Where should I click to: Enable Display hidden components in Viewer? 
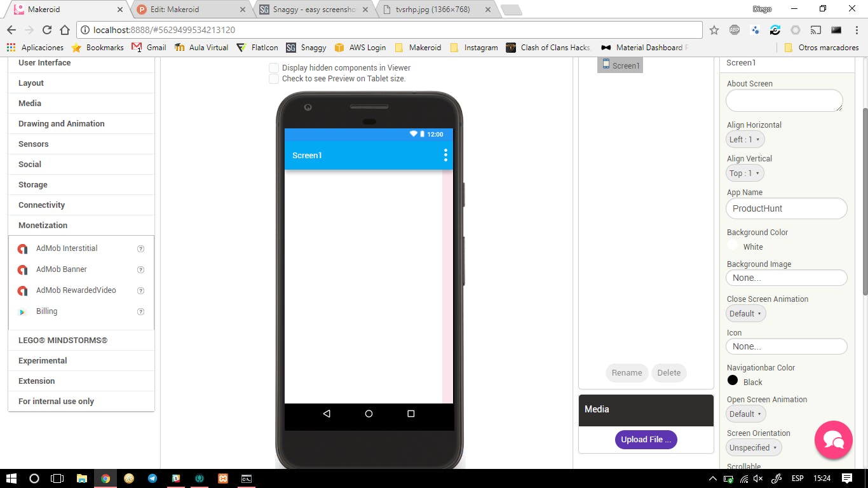[274, 68]
